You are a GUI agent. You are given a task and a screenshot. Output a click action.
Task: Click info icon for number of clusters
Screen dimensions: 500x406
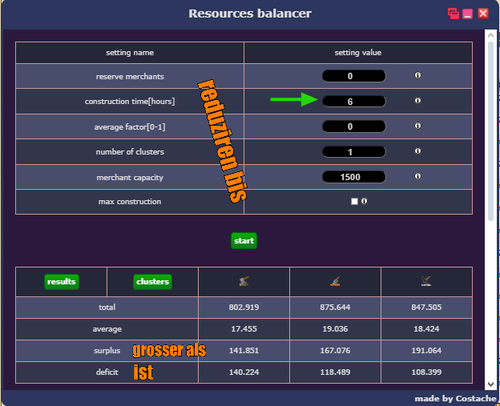(x=418, y=151)
